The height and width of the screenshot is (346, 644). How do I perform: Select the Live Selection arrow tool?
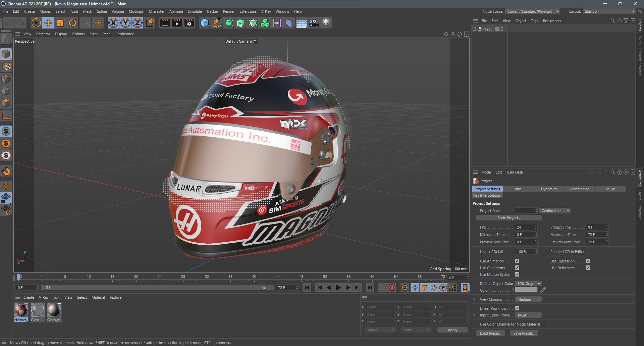coord(36,23)
